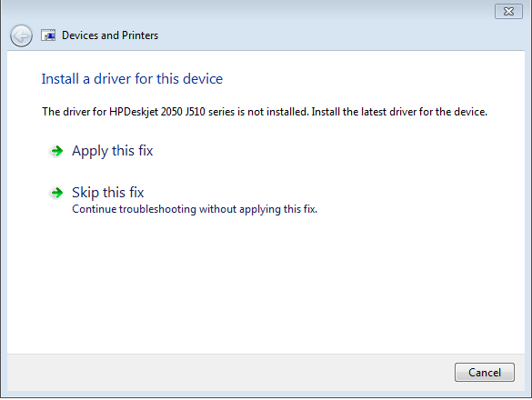Click the Devices and Printers troubleshooter icon
This screenshot has height=400, width=532.
point(48,35)
